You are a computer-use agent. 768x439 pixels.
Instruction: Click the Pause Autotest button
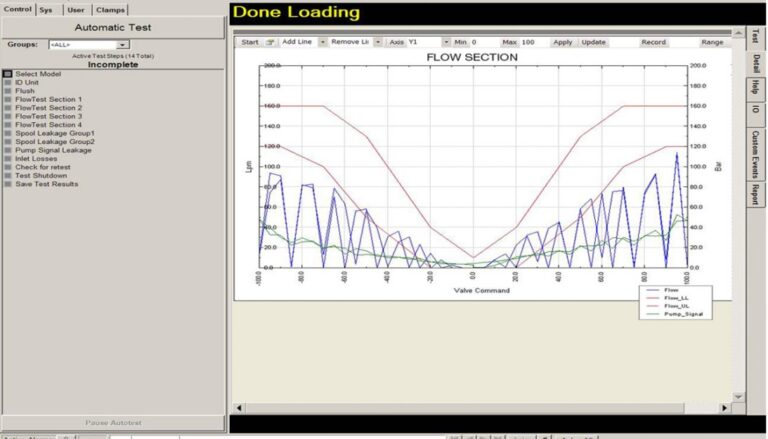pos(113,422)
